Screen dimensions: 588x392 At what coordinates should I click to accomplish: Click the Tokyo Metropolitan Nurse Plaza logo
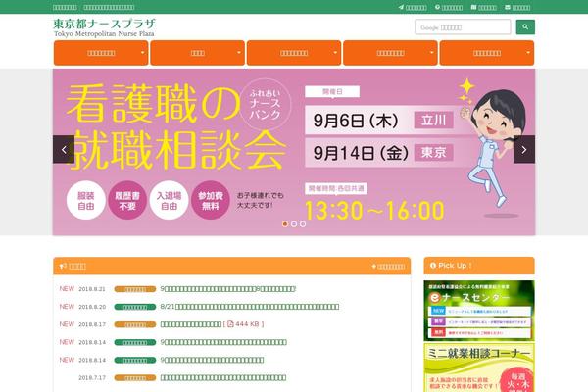pos(104,27)
